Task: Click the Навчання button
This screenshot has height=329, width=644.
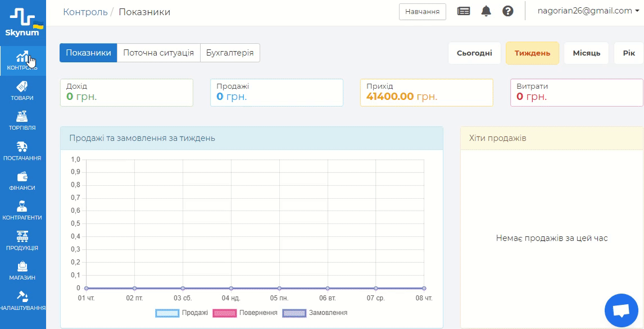Action: (423, 11)
